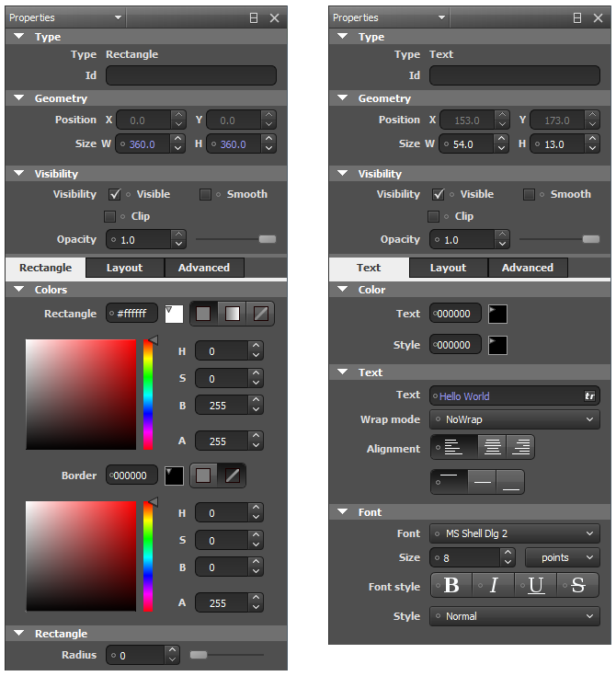Switch to Advanced tab in Text panel
The width and height of the screenshot is (616, 676).
pyautogui.click(x=528, y=268)
